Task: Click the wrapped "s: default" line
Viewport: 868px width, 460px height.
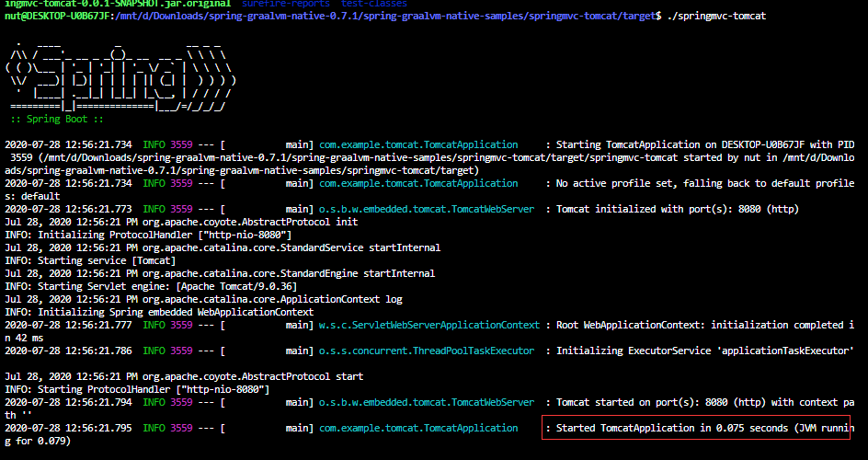Action: 32,196
